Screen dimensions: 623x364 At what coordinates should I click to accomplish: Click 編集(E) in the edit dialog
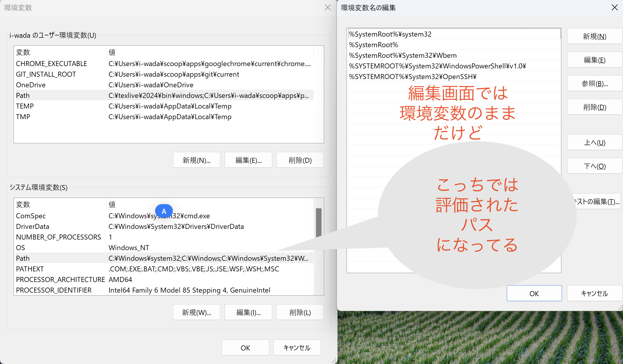pos(594,60)
